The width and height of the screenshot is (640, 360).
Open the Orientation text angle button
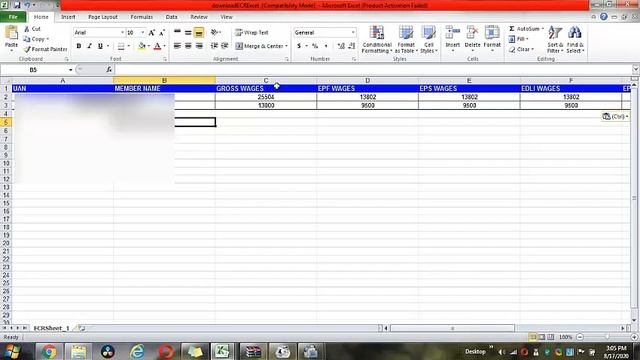point(214,32)
